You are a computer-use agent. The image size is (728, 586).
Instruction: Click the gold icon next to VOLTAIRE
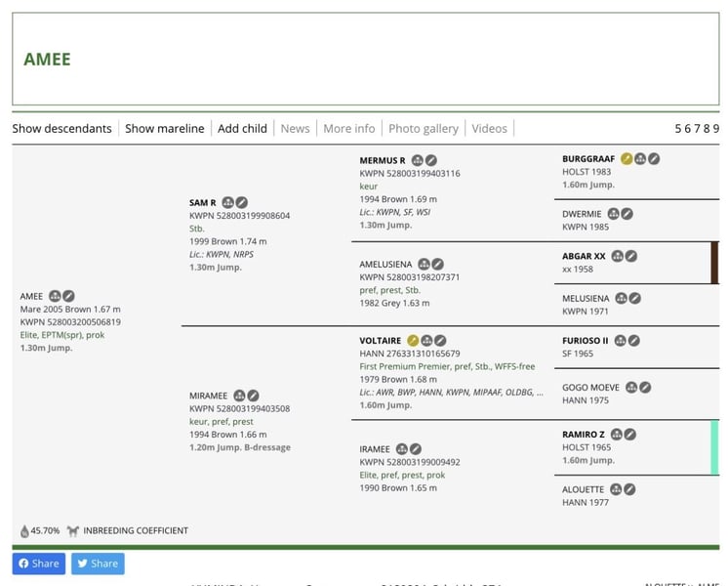coord(413,341)
